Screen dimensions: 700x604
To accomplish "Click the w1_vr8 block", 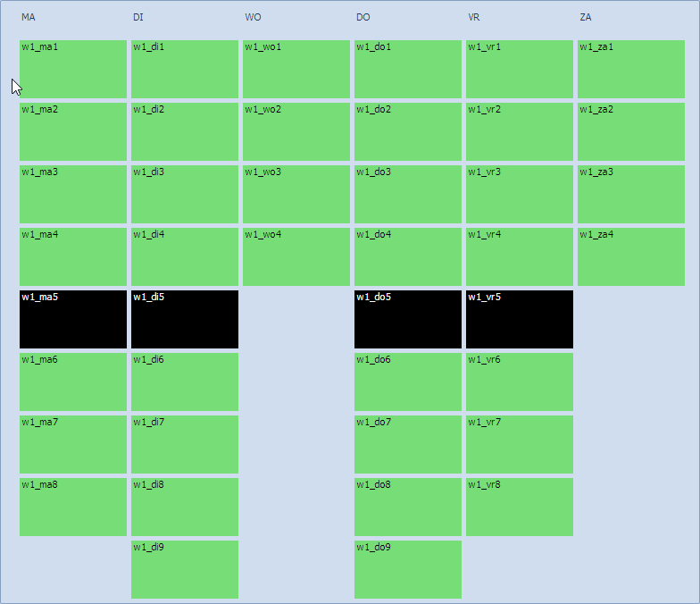I will [520, 508].
